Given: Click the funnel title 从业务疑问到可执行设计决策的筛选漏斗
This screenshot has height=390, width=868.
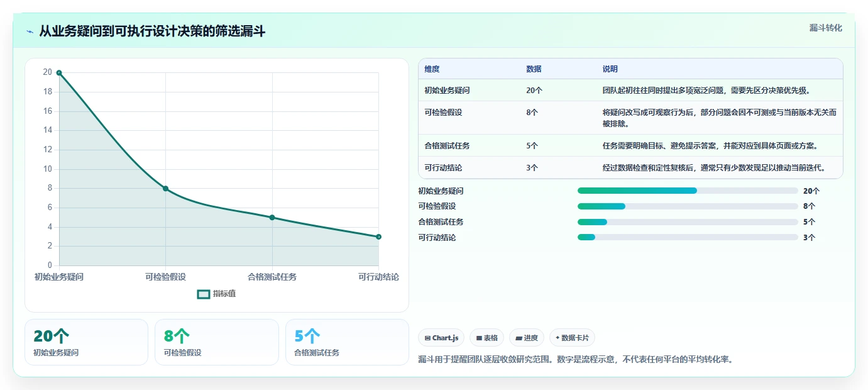Looking at the screenshot, I should pyautogui.click(x=152, y=31).
